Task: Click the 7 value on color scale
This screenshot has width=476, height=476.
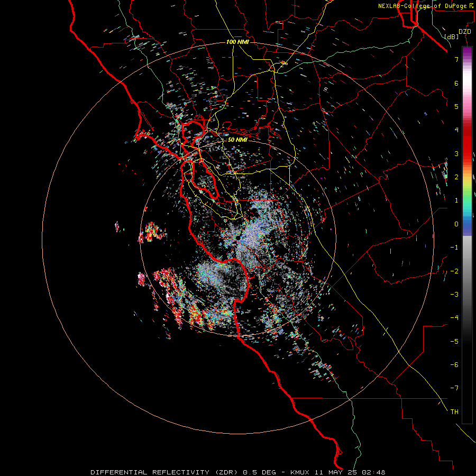Action: point(456,59)
